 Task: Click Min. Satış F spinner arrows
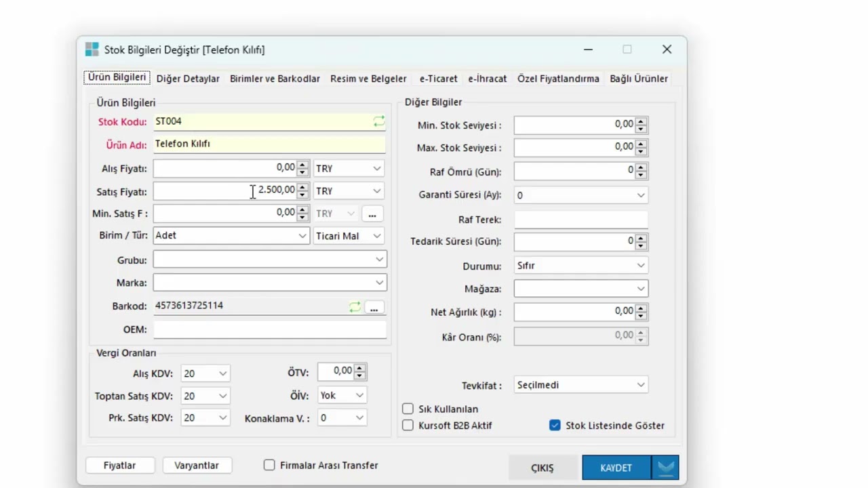coord(302,213)
